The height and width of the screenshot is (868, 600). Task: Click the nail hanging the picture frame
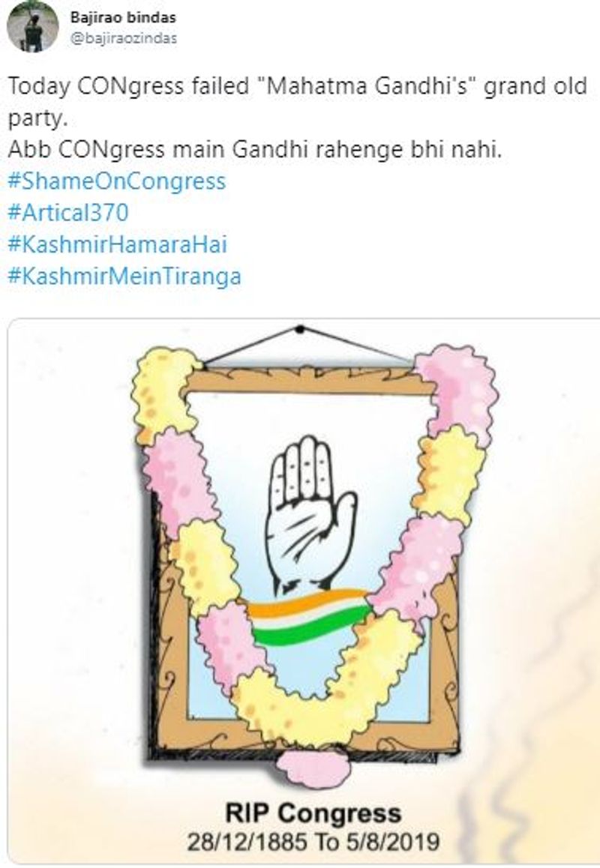pyautogui.click(x=300, y=329)
